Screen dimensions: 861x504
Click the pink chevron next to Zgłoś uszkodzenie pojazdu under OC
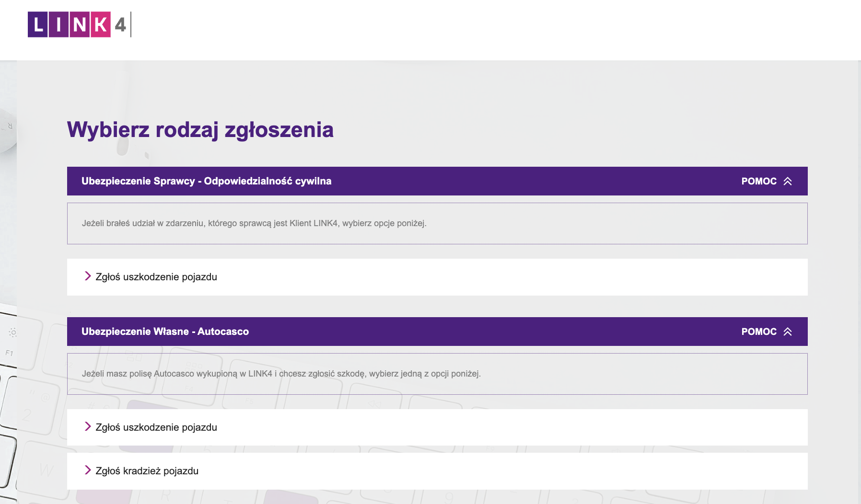[x=88, y=276]
